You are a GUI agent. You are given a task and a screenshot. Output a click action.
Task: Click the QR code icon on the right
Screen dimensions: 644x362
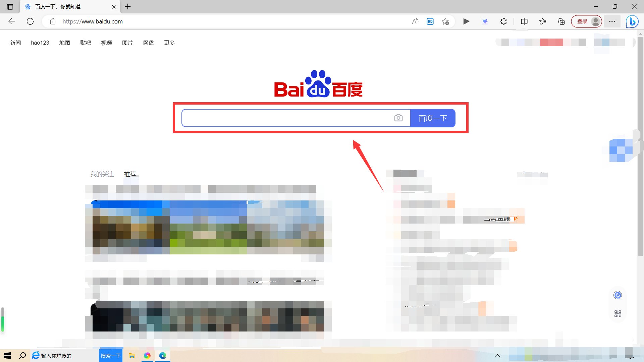(x=618, y=313)
